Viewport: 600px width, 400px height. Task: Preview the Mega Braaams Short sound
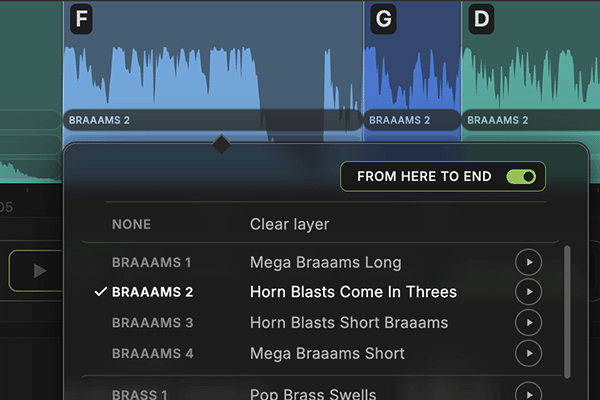(x=528, y=353)
